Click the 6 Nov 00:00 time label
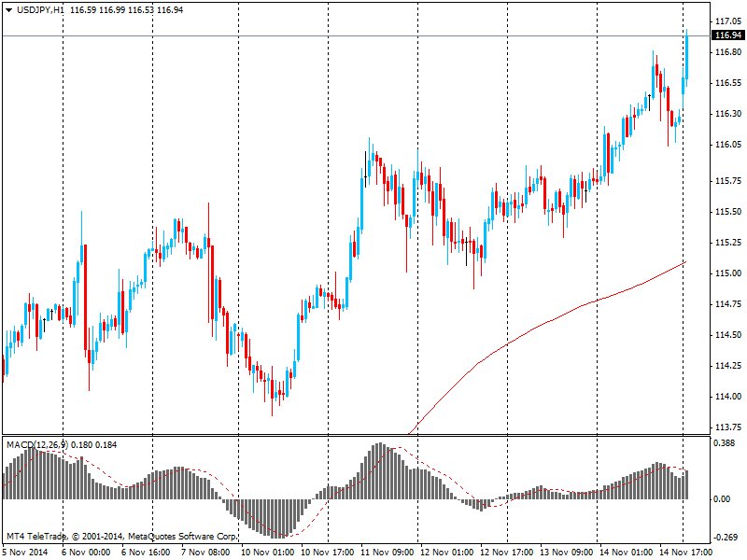Viewport: 747px width, 560px height. [x=86, y=553]
